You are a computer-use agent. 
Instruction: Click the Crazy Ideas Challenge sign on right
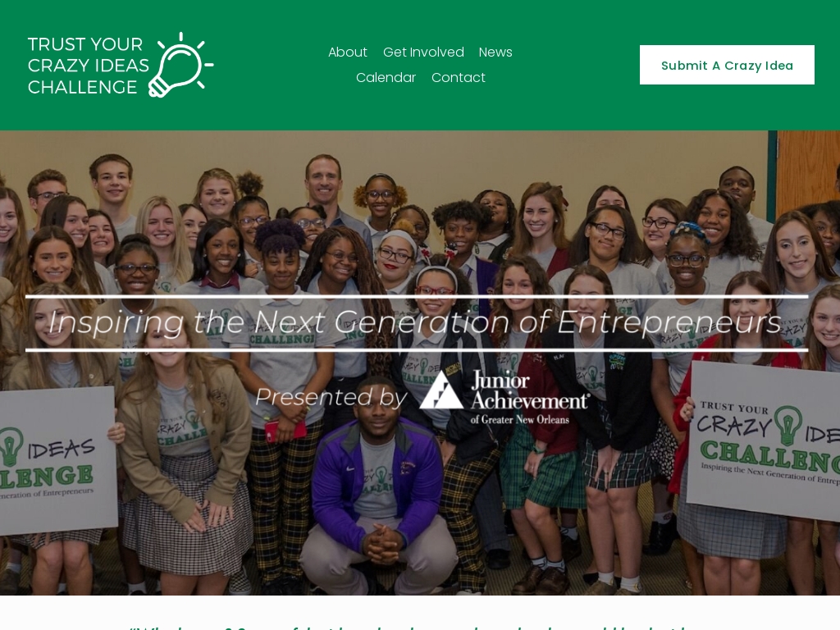765,441
